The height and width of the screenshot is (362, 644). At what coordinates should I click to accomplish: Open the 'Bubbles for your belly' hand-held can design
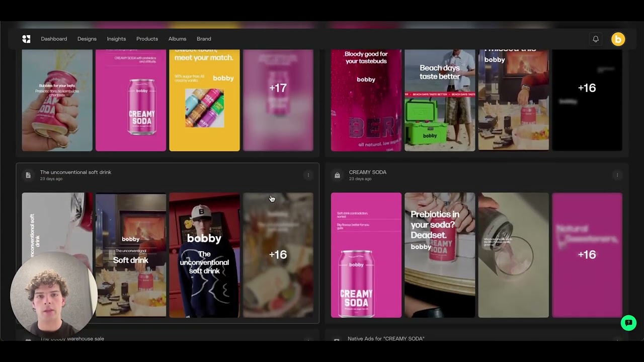click(57, 100)
